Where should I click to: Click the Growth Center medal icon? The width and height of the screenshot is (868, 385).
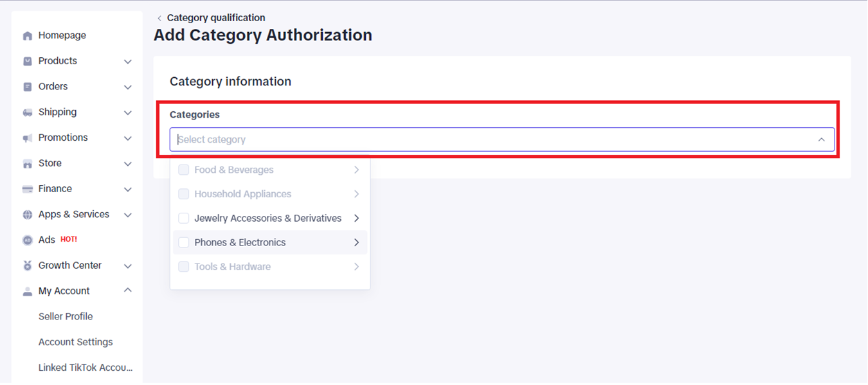tap(28, 265)
